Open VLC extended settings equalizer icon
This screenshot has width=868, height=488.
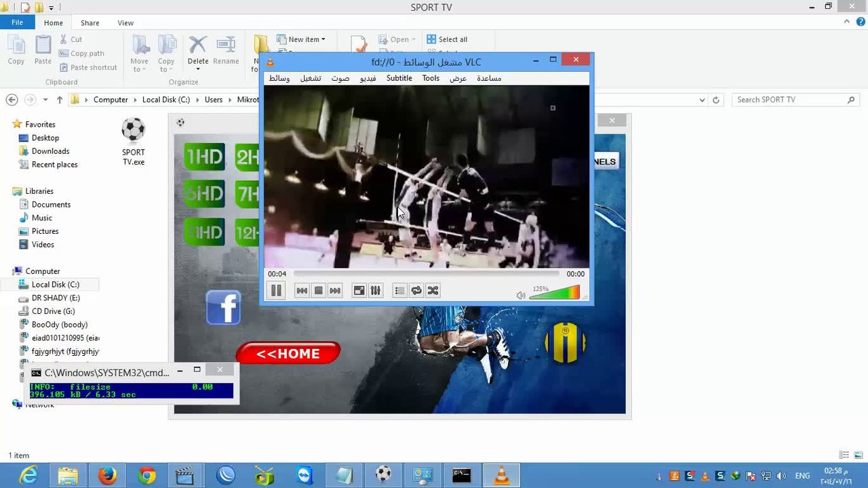(x=376, y=291)
